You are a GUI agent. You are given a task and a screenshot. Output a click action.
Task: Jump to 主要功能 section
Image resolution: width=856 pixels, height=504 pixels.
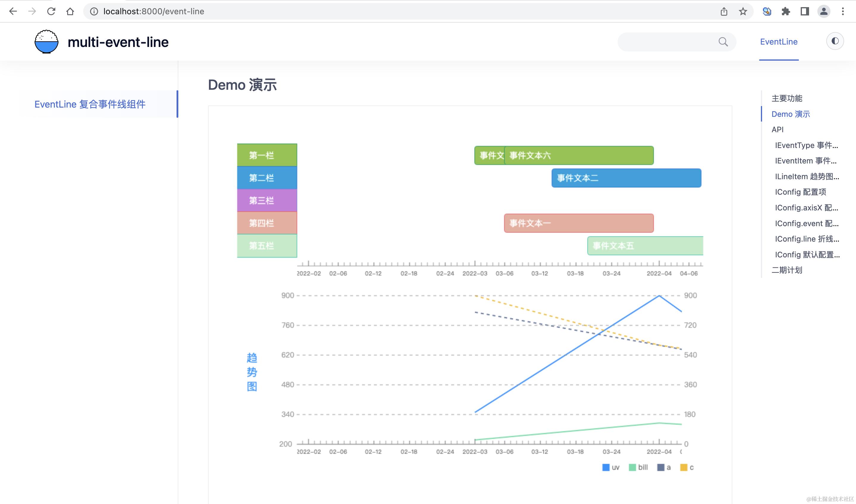point(787,98)
